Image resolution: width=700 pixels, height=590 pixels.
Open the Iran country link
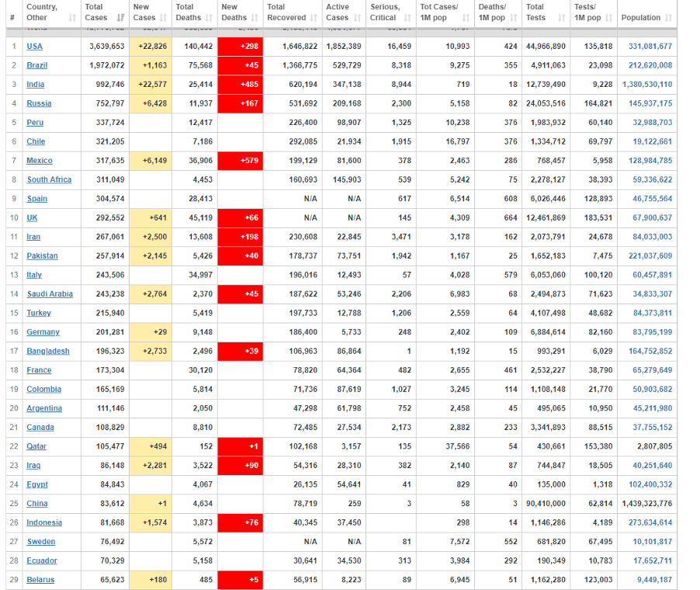(x=33, y=237)
